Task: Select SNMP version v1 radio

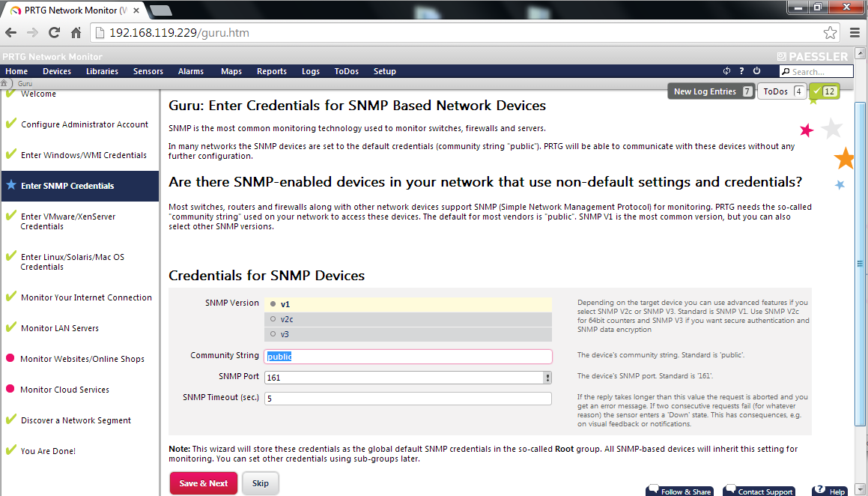Action: pyautogui.click(x=273, y=304)
